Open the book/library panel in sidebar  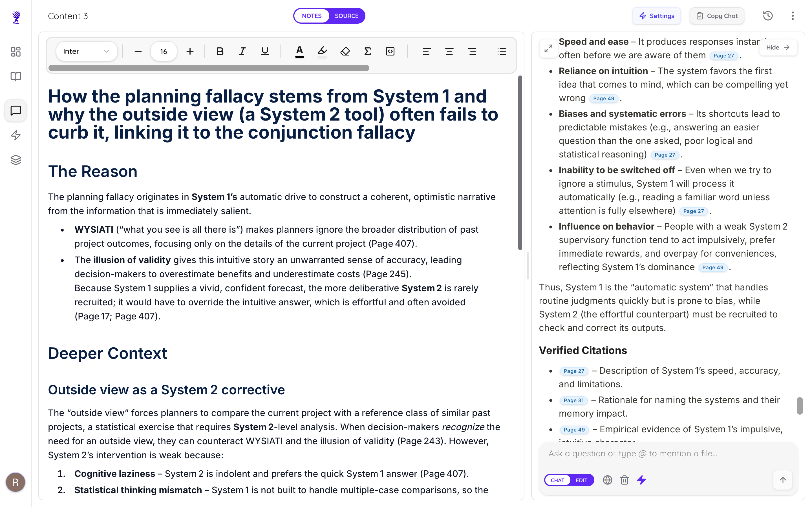pos(16,76)
